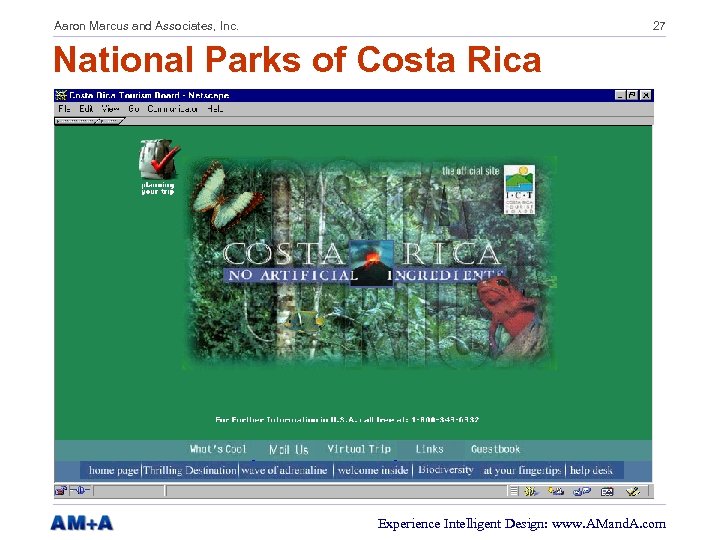Image resolution: width=720 pixels, height=540 pixels.
Task: Click the www.AMandA.com footer text
Action: (x=609, y=523)
